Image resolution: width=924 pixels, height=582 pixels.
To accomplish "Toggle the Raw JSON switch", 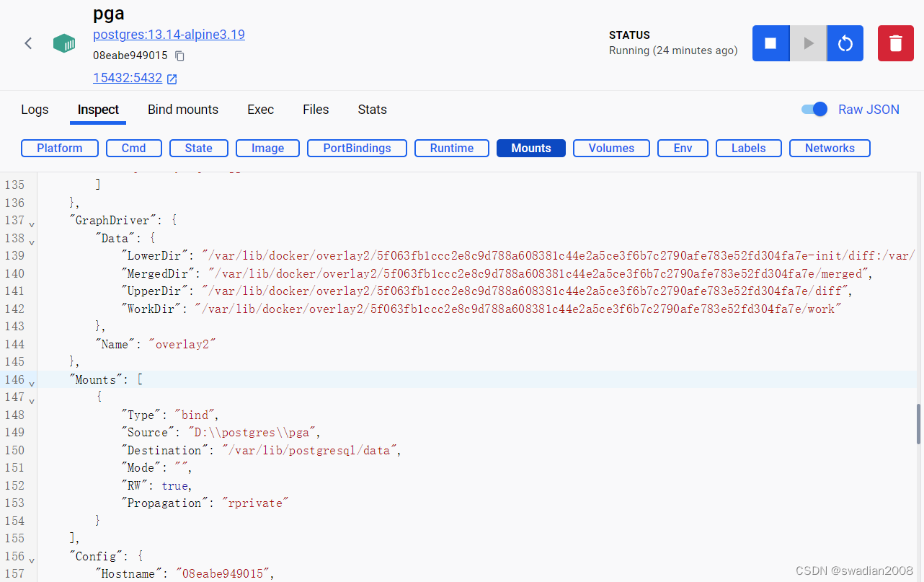I will [x=814, y=110].
